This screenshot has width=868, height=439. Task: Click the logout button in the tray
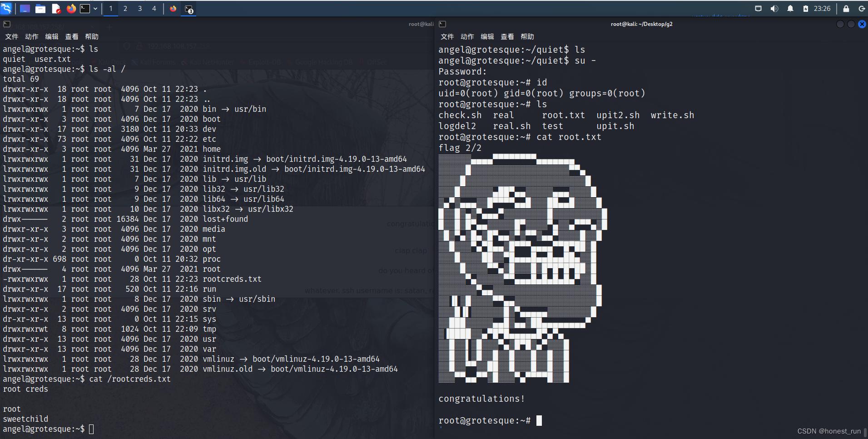click(x=861, y=8)
